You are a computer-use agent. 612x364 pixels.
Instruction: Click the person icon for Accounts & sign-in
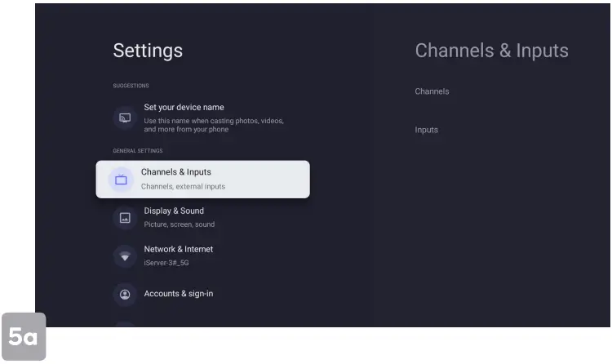[125, 294]
